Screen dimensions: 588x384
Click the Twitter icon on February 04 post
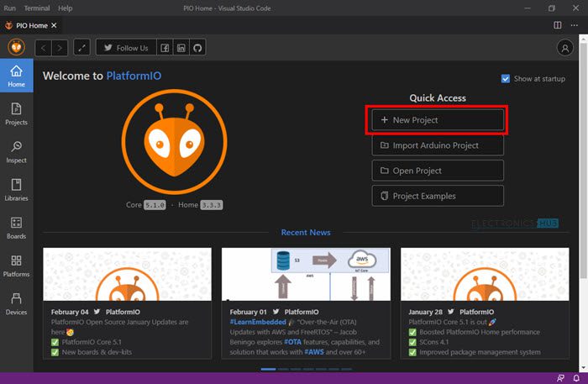97,312
